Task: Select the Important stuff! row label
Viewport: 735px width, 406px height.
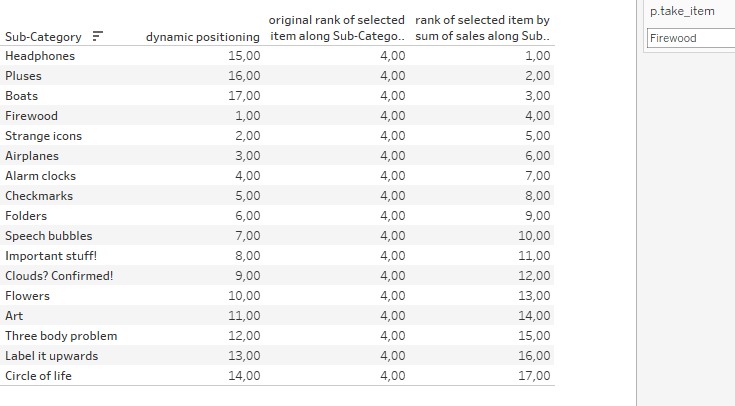Action: pyautogui.click(x=51, y=256)
